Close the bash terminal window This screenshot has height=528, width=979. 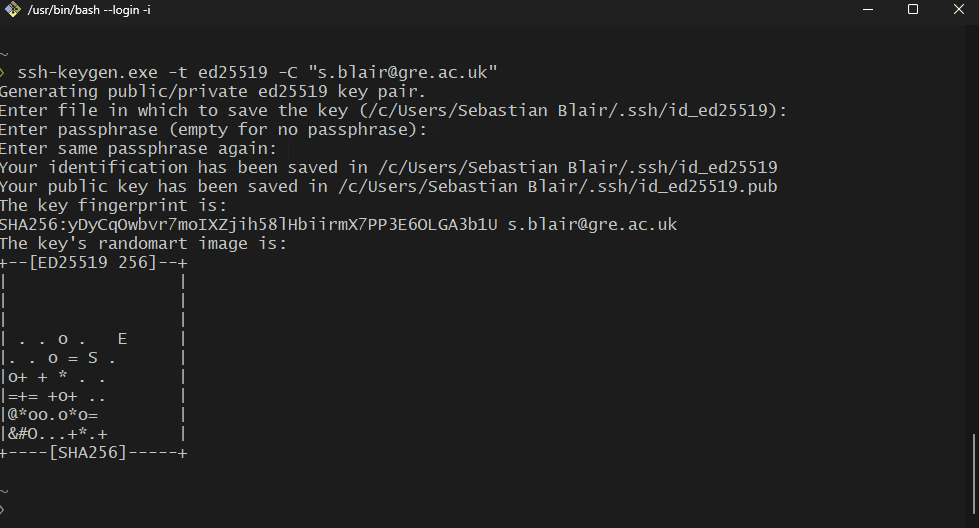click(958, 9)
